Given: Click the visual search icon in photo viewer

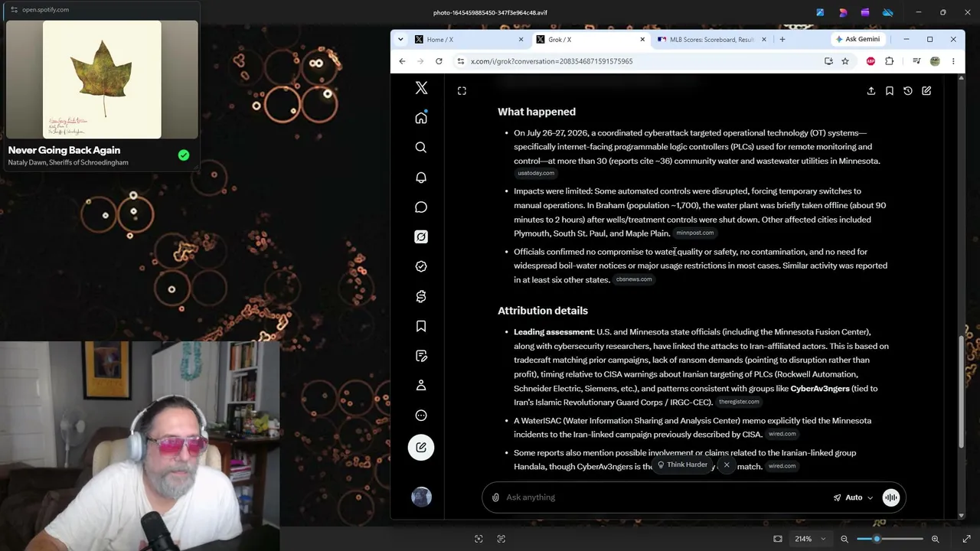Looking at the screenshot, I should [x=479, y=539].
